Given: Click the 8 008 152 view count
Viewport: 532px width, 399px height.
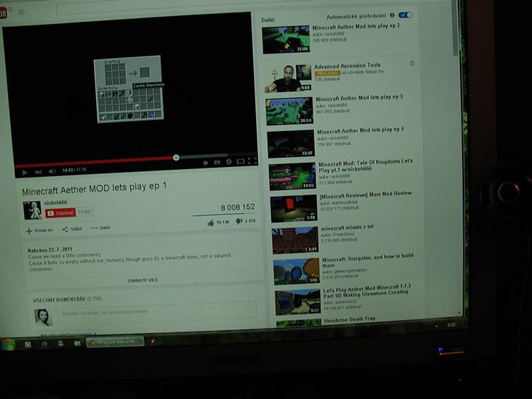Looking at the screenshot, I should (238, 207).
